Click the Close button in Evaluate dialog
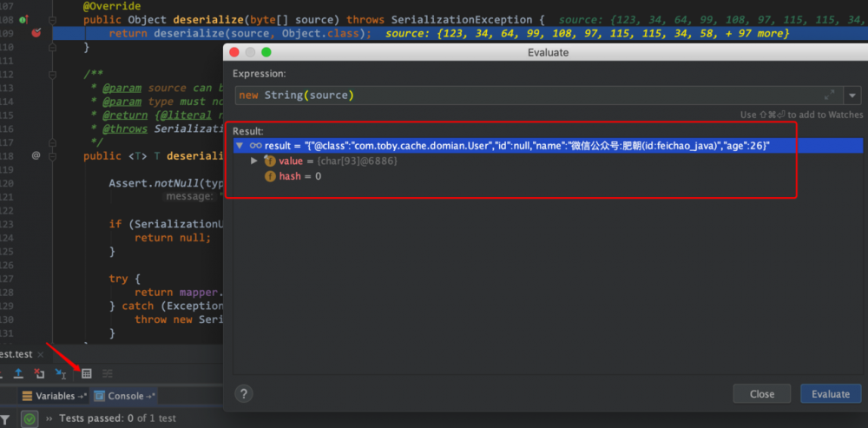This screenshot has width=868, height=428. 762,393
